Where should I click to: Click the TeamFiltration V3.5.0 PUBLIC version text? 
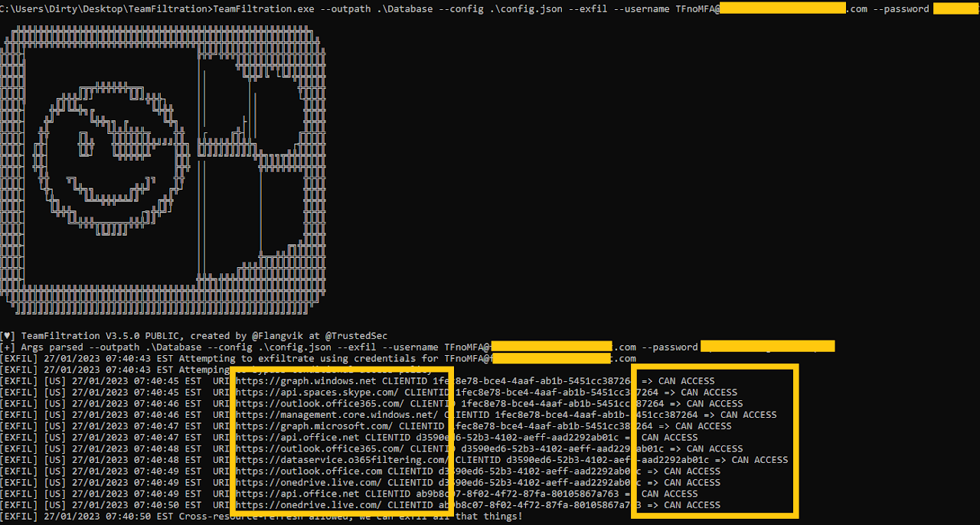point(99,336)
